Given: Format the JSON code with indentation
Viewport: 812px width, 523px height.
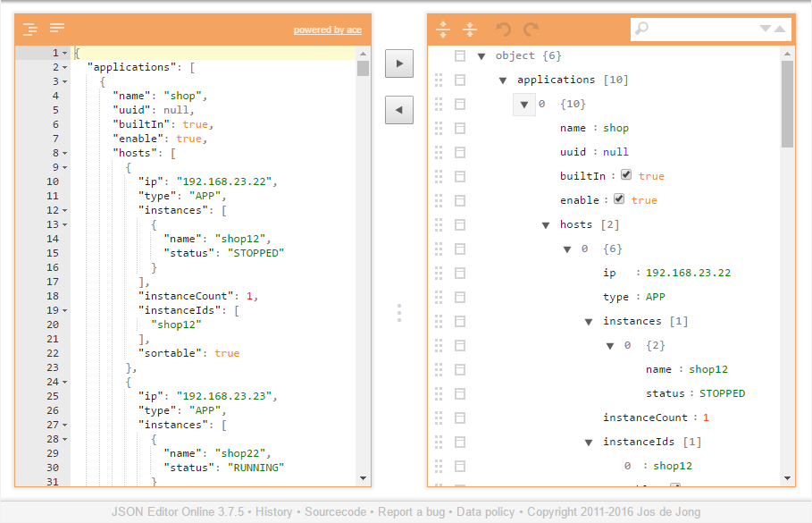Looking at the screenshot, I should click(x=30, y=29).
